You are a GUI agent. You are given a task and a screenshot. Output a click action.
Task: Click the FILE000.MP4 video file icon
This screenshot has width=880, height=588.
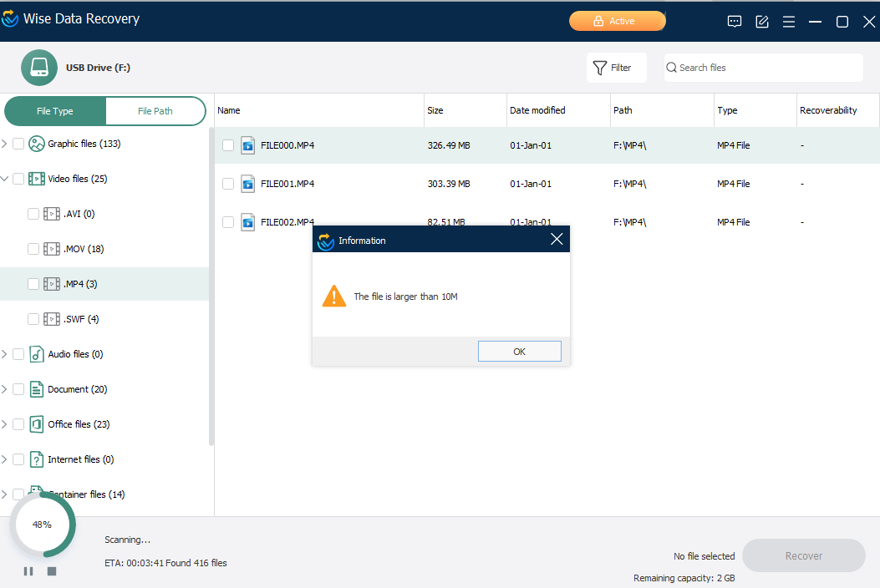[248, 145]
